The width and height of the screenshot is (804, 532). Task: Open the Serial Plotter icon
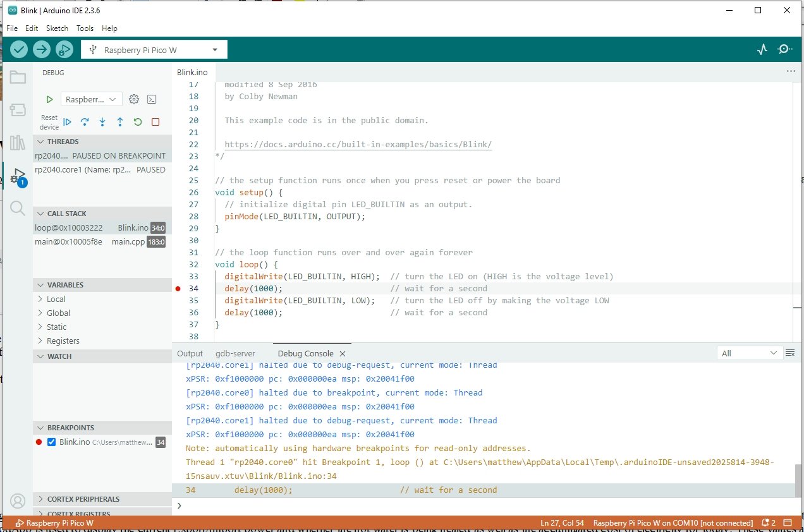[x=762, y=49]
